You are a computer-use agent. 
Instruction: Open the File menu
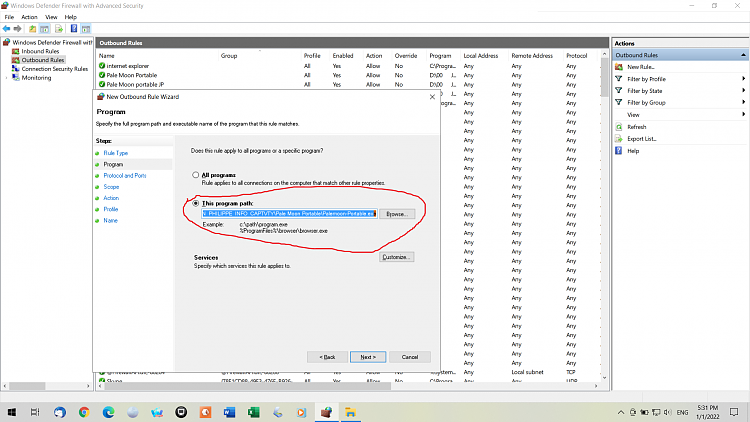click(9, 17)
